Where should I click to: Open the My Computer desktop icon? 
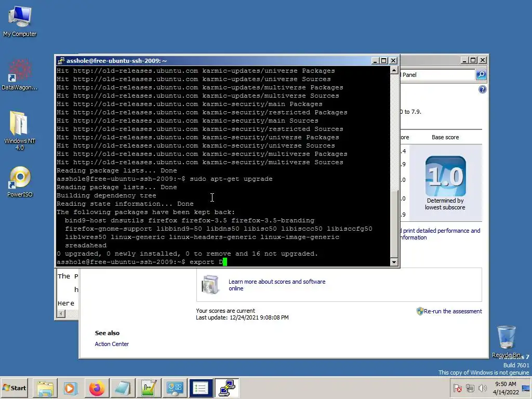20,21
